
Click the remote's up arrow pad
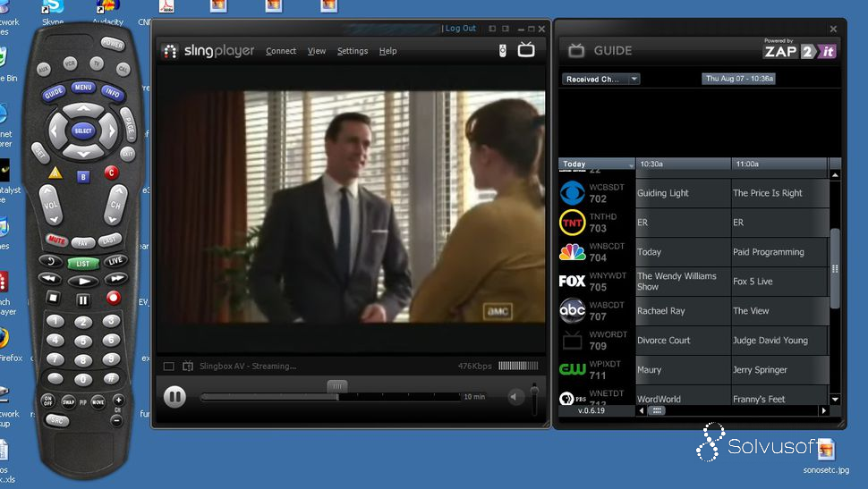click(x=83, y=109)
